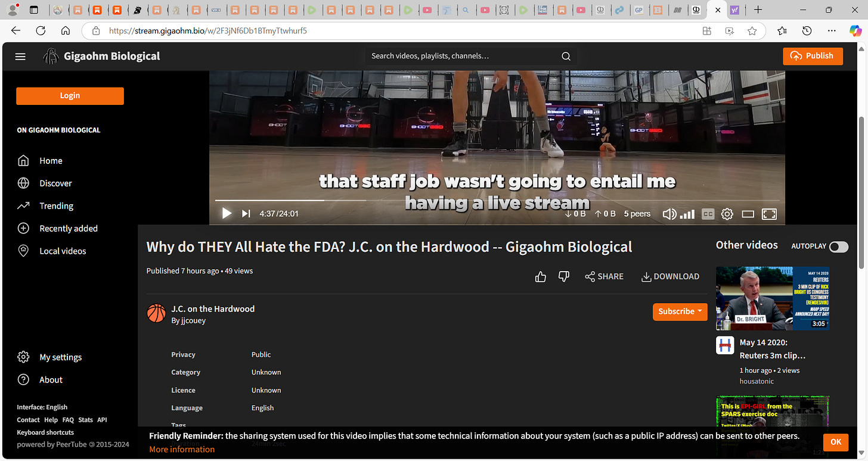868x461 pixels.
Task: Click the Publish button
Action: pyautogui.click(x=813, y=56)
